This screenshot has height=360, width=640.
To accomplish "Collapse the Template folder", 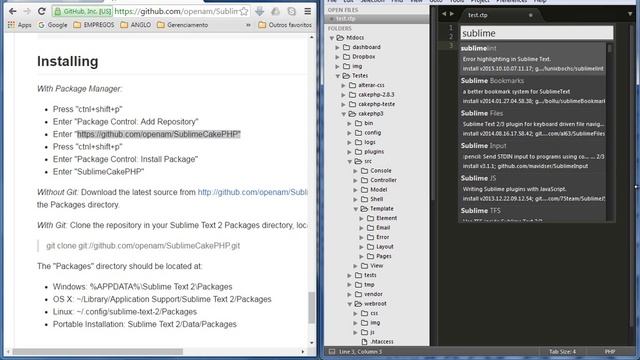I will [356, 209].
